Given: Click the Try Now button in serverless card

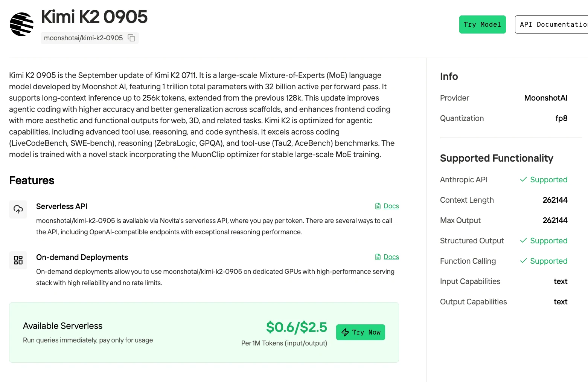Looking at the screenshot, I should (x=361, y=332).
